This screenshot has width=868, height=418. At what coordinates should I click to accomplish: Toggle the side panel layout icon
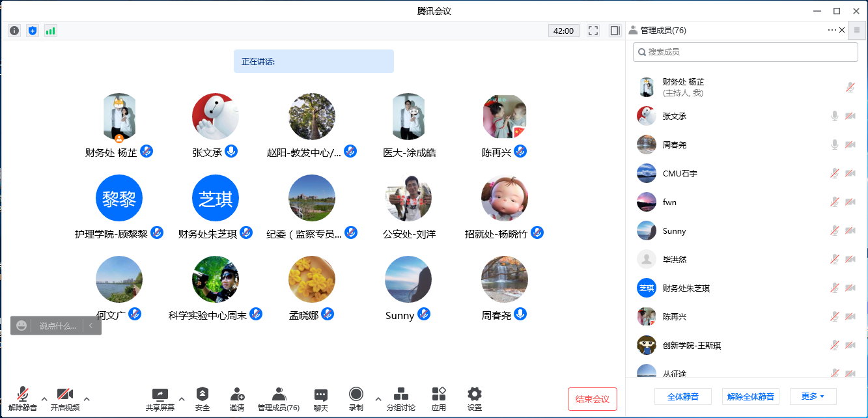(615, 31)
